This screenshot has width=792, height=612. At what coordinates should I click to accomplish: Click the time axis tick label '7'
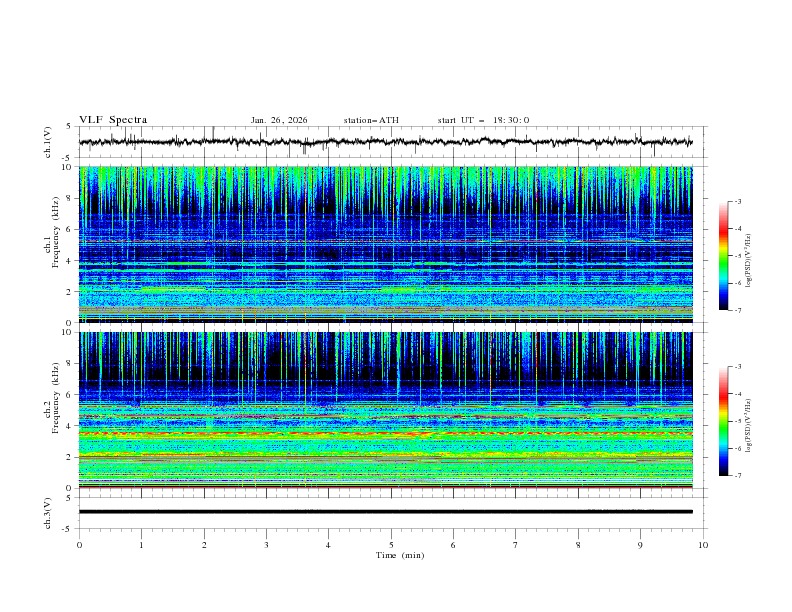pos(516,545)
